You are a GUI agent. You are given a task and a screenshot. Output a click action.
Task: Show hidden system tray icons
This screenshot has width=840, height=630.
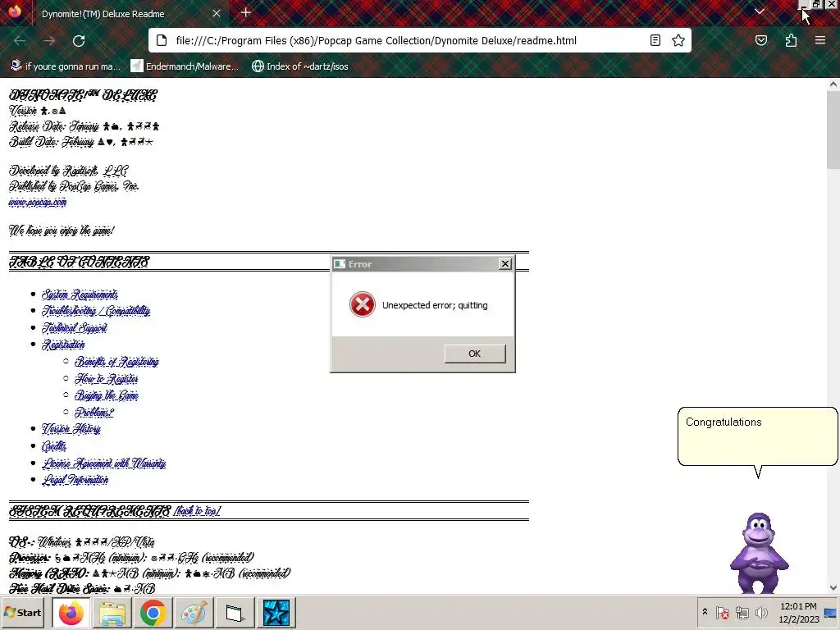pyautogui.click(x=705, y=612)
